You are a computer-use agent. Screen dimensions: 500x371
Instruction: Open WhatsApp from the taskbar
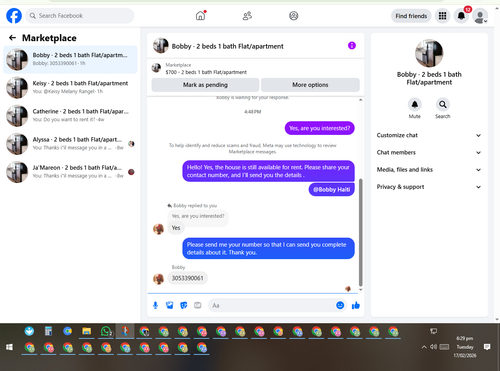tap(106, 331)
